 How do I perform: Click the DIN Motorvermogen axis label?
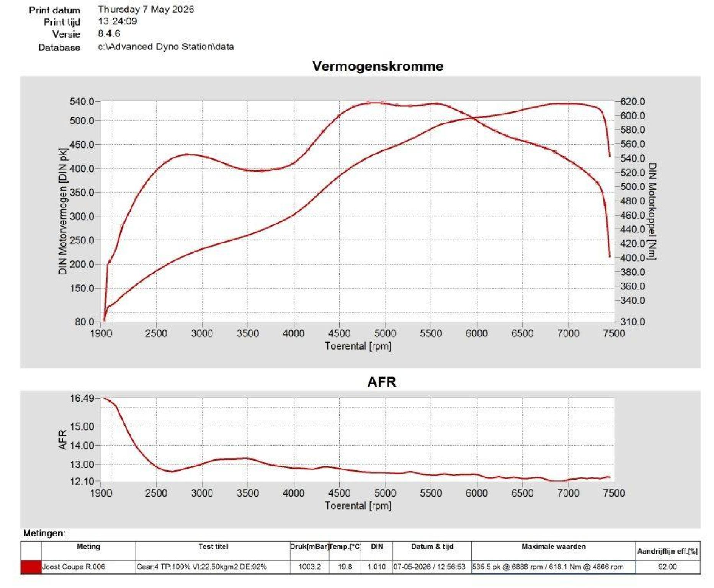click(x=63, y=211)
